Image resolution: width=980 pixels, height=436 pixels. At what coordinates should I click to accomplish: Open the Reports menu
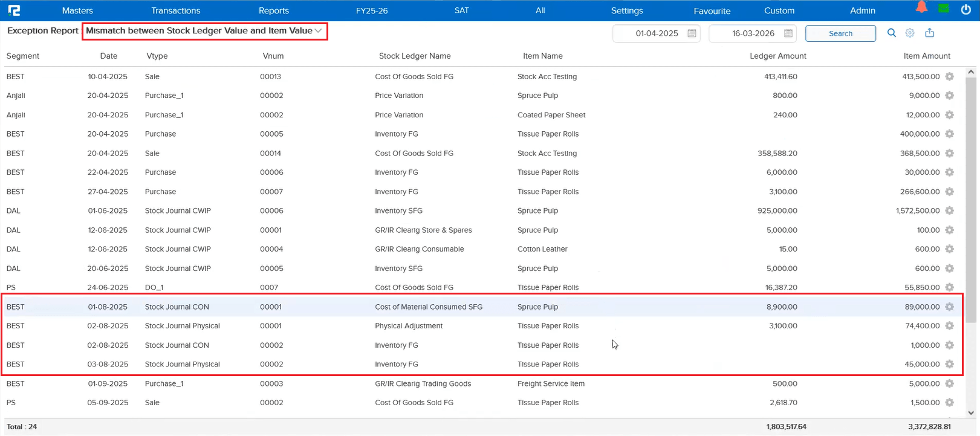274,10
